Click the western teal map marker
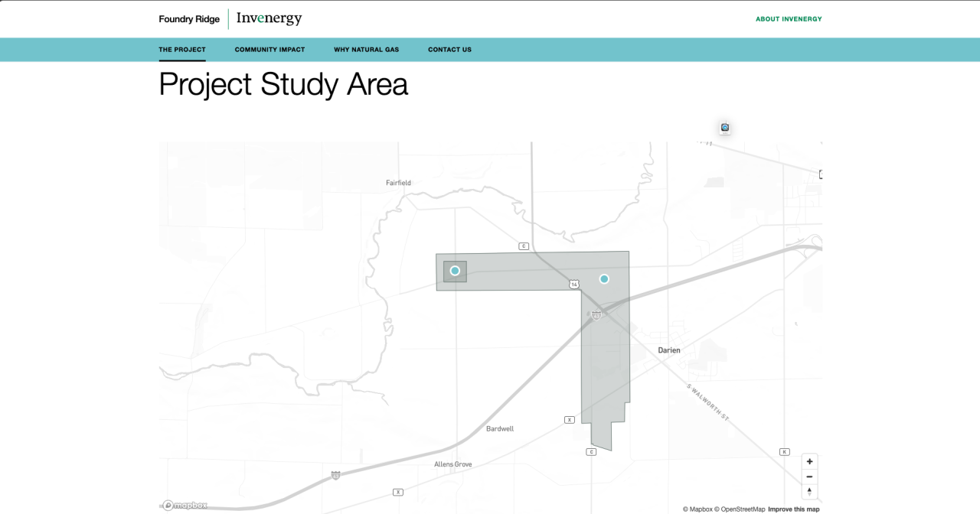The height and width of the screenshot is (514, 980). pyautogui.click(x=455, y=271)
